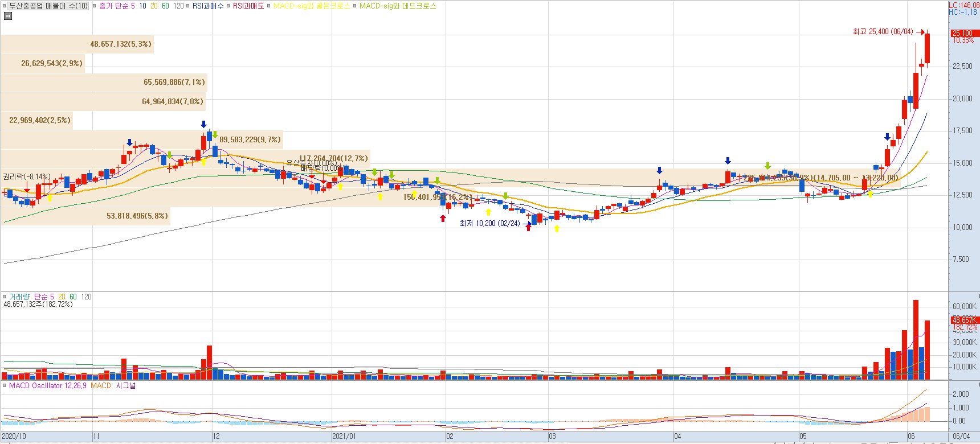Select the 22,969,402(2.5%) volume profile bar

pyautogui.click(x=37, y=120)
